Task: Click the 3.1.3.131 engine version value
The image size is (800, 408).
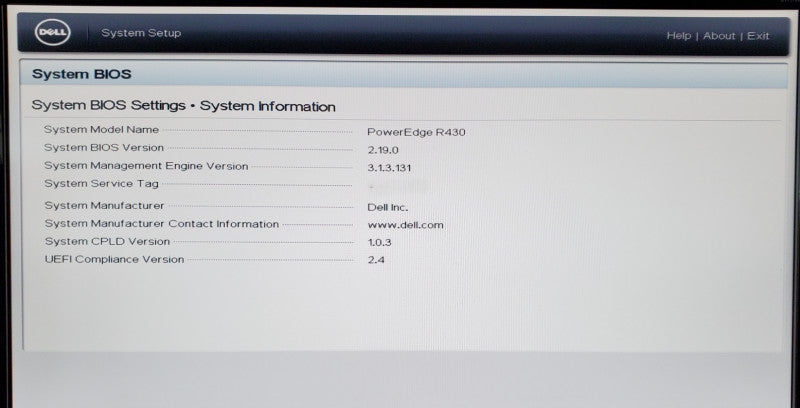Action: pyautogui.click(x=389, y=168)
